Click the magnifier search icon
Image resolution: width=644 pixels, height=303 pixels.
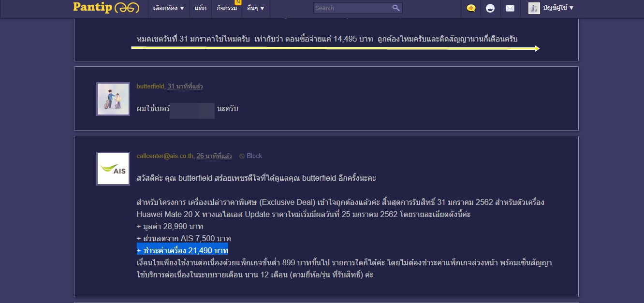(x=396, y=8)
